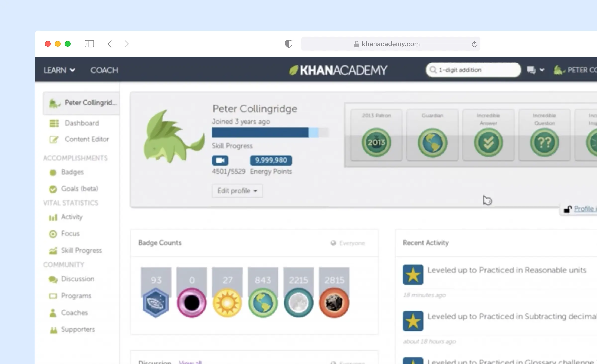Screen dimensions: 597x364
Task: Click the Incredible Answer checkmark badge
Action: pyautogui.click(x=488, y=143)
